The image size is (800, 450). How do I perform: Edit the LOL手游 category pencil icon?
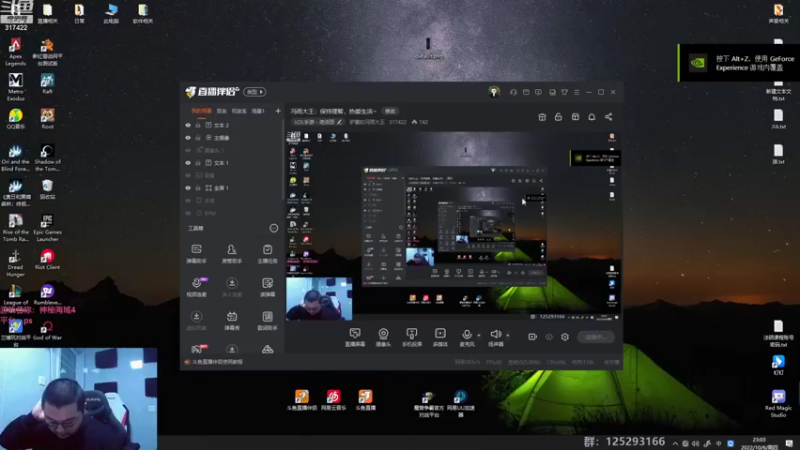(x=339, y=122)
